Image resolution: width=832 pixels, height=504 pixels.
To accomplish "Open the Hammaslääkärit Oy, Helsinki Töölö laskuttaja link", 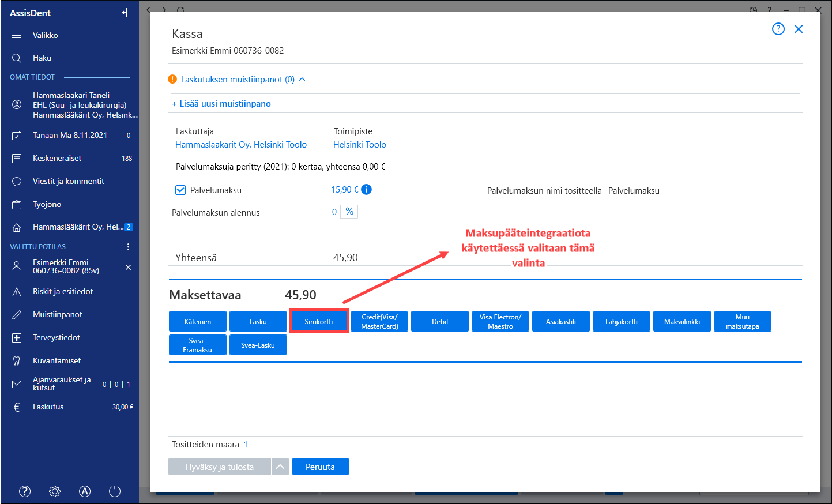I will click(x=241, y=145).
